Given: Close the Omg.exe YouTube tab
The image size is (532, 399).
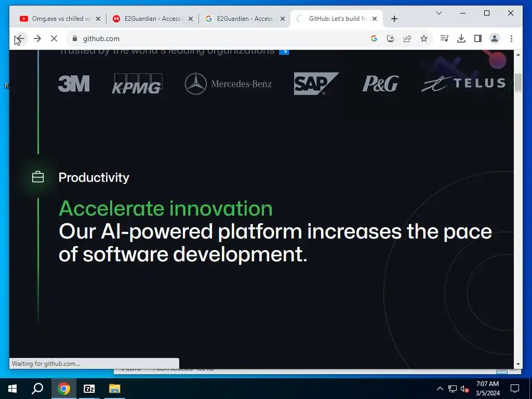Looking at the screenshot, I should (x=98, y=19).
